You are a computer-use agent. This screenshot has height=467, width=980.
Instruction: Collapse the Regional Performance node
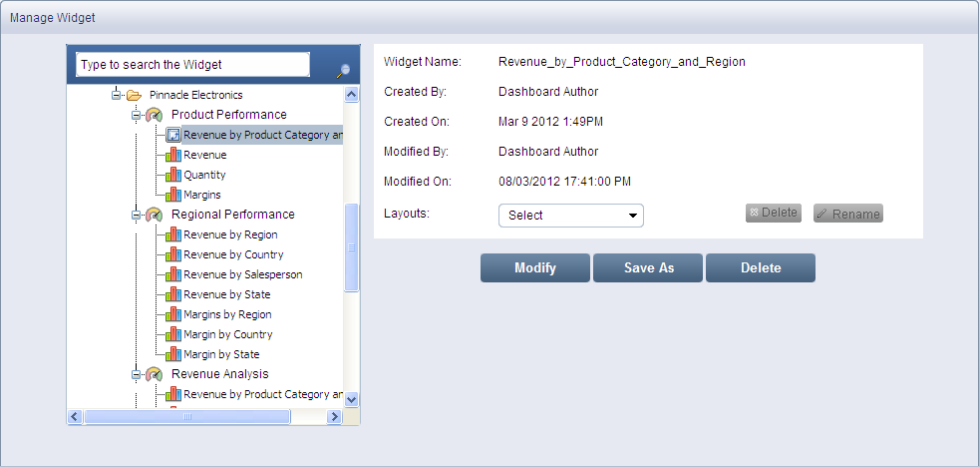click(x=136, y=216)
